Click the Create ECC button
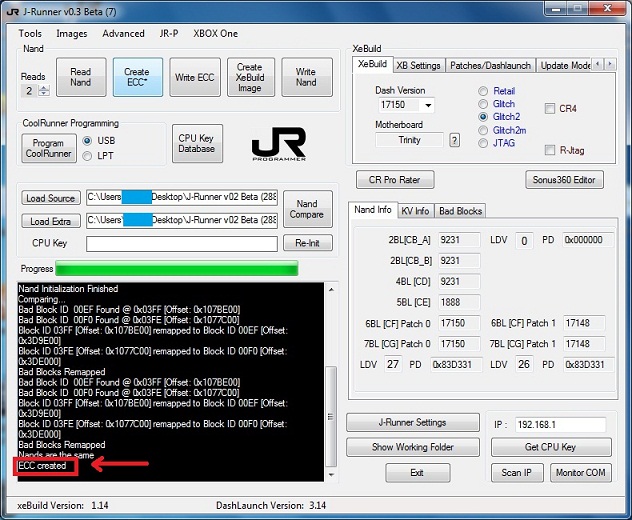 [136, 78]
